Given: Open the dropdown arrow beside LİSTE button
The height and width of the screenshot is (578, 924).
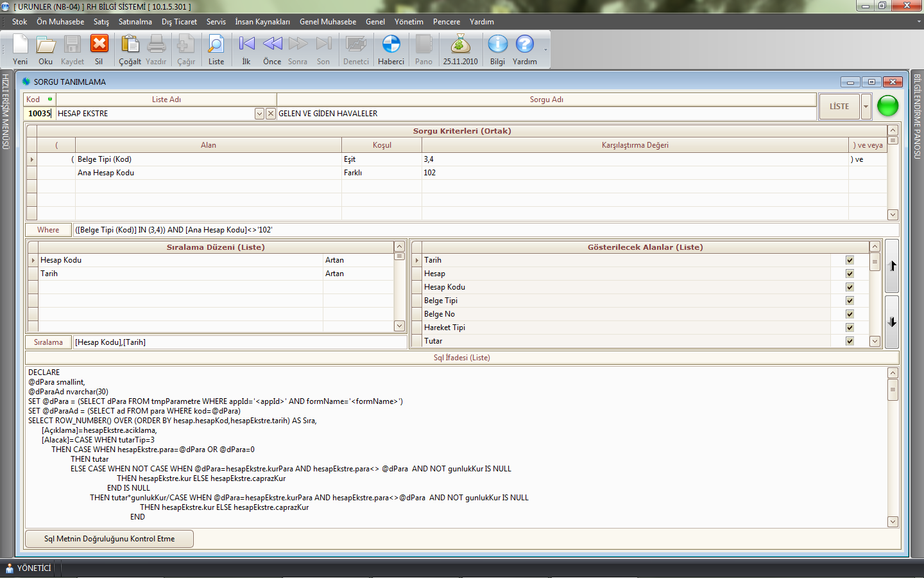Looking at the screenshot, I should (x=866, y=107).
